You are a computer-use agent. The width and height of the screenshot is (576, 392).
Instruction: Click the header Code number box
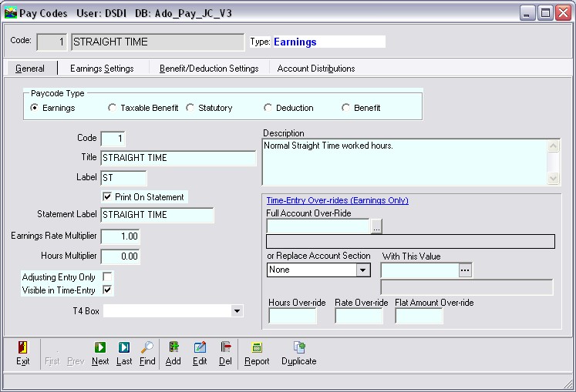(x=52, y=42)
